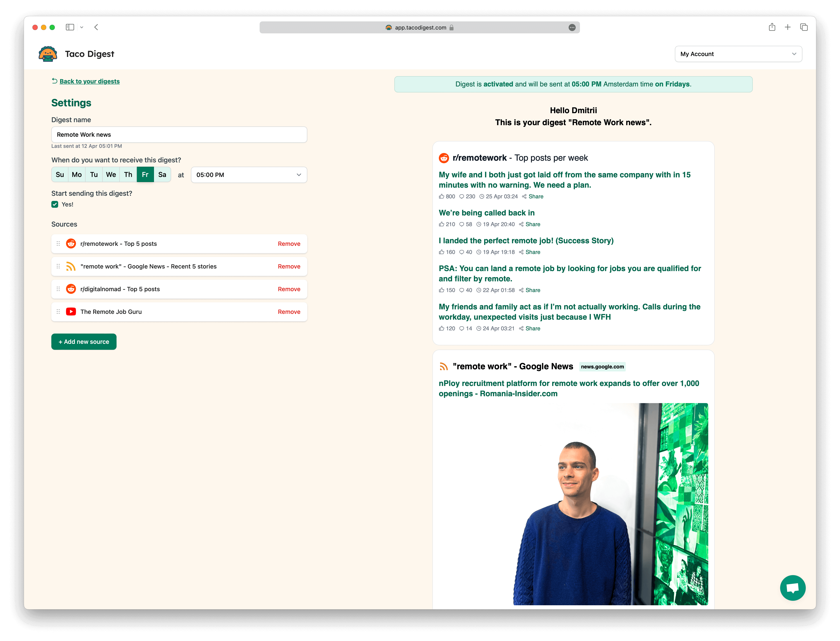Open Safari tab overview icon
This screenshot has height=641, width=840.
click(804, 27)
